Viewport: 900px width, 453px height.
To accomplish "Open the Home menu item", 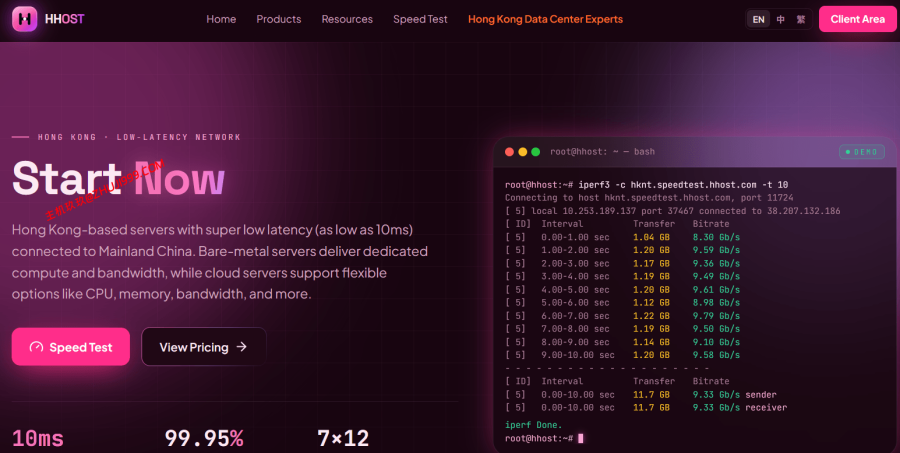I will click(x=221, y=19).
